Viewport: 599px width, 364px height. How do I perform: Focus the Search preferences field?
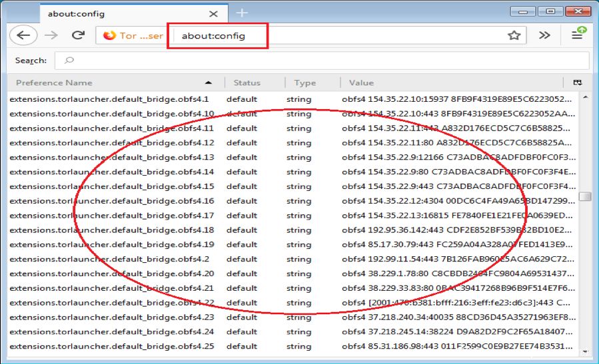322,61
